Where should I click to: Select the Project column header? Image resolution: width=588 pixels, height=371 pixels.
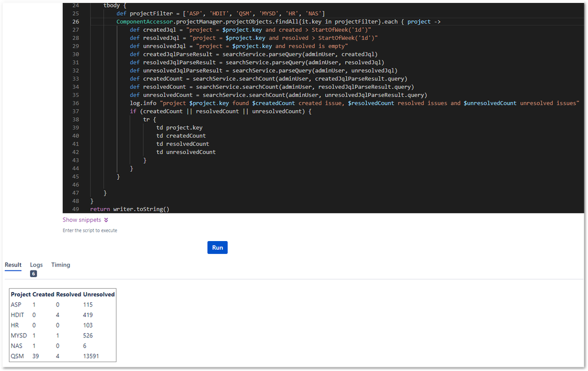click(21, 294)
